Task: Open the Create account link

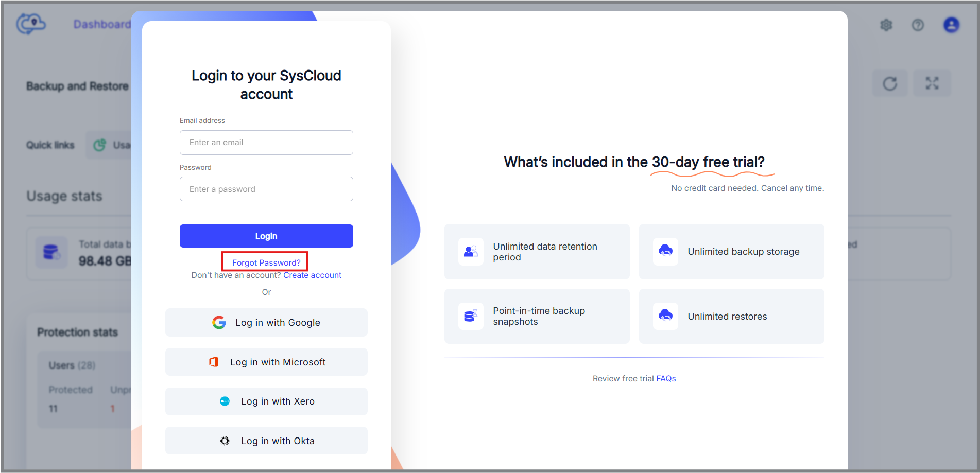Action: [312, 275]
